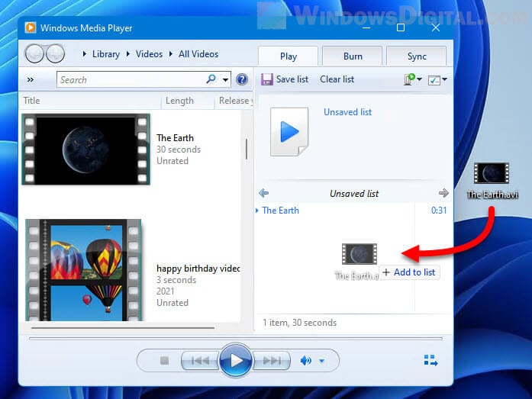
Task: Click the library vertical scrollbar
Action: coord(247,150)
